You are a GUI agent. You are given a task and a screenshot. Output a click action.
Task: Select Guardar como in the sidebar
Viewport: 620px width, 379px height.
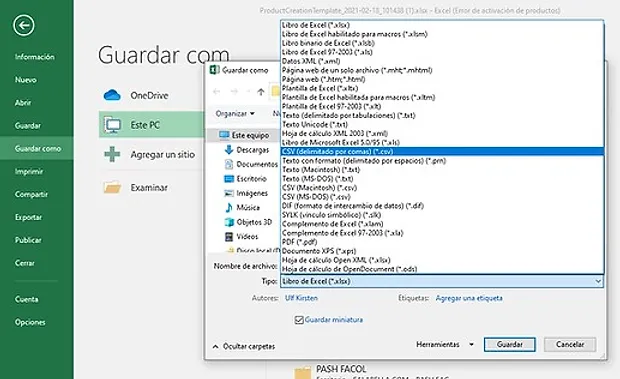pos(37,149)
